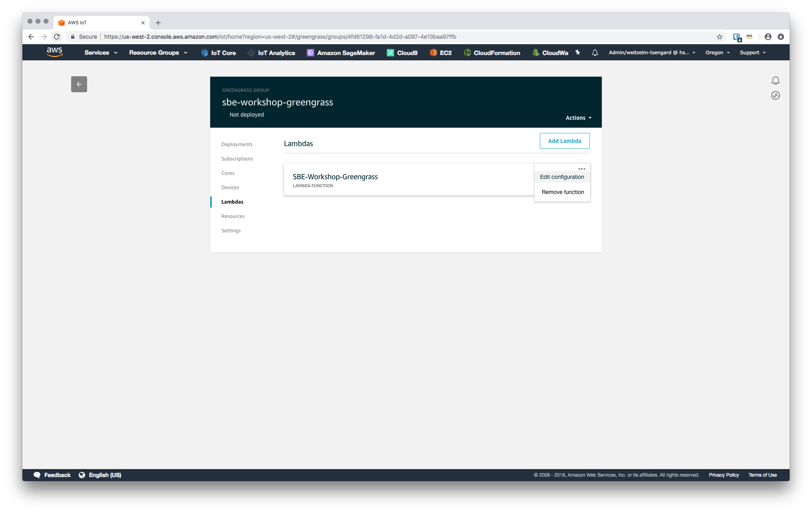This screenshot has height=513, width=812.
Task: Click the Feedback link
Action: (x=52, y=475)
